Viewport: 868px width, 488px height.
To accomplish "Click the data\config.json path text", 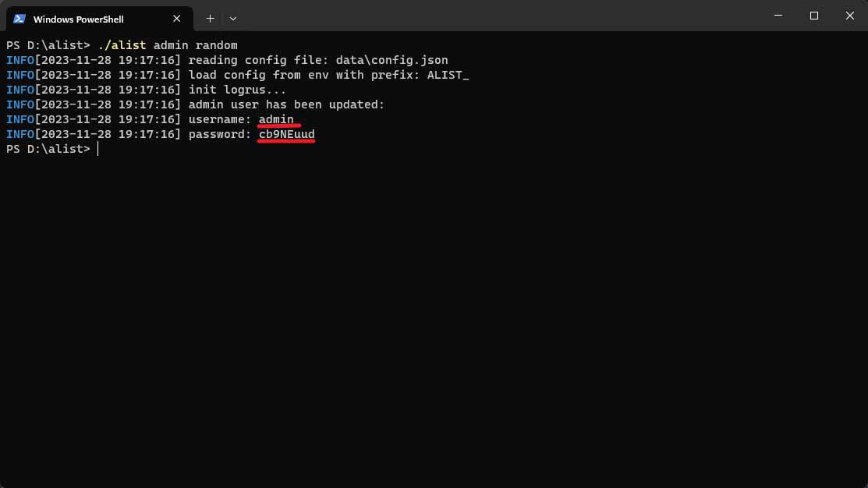I will click(392, 60).
